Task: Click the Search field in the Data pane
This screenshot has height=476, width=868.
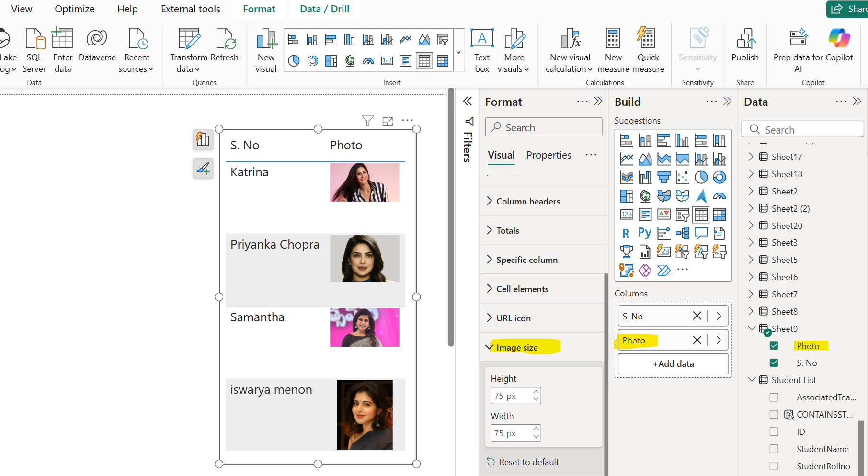Action: coord(802,129)
